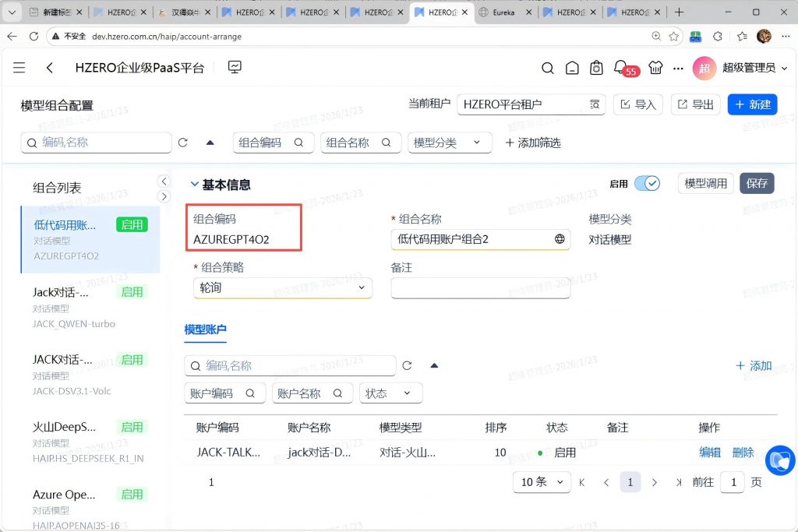Click the globe icon in 组合名称 field
Image resolution: width=798 pixels, height=532 pixels.
[x=560, y=239]
